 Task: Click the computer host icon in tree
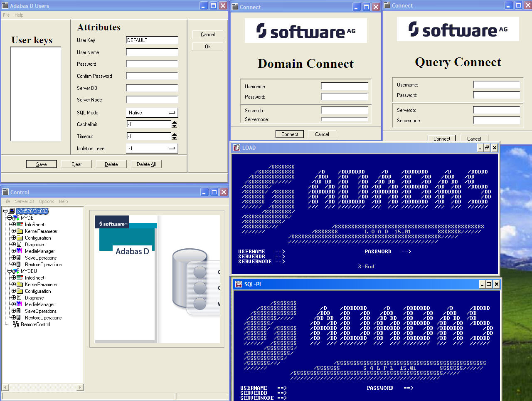tap(12, 211)
